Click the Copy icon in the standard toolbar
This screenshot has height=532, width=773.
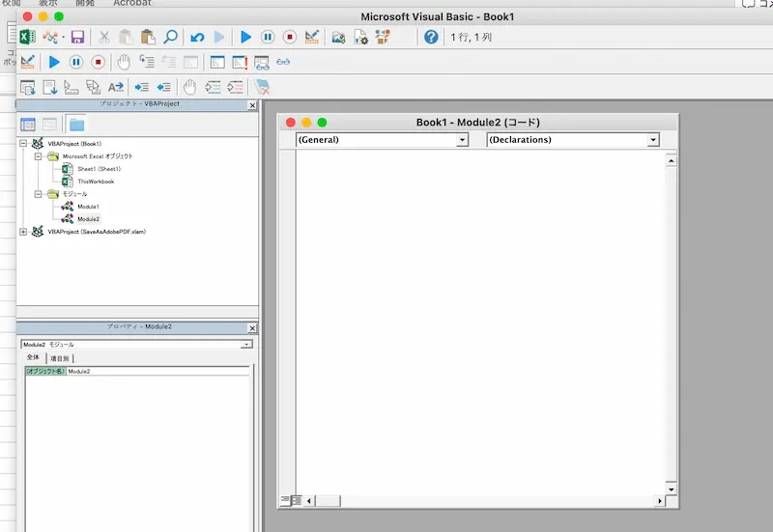pos(126,37)
